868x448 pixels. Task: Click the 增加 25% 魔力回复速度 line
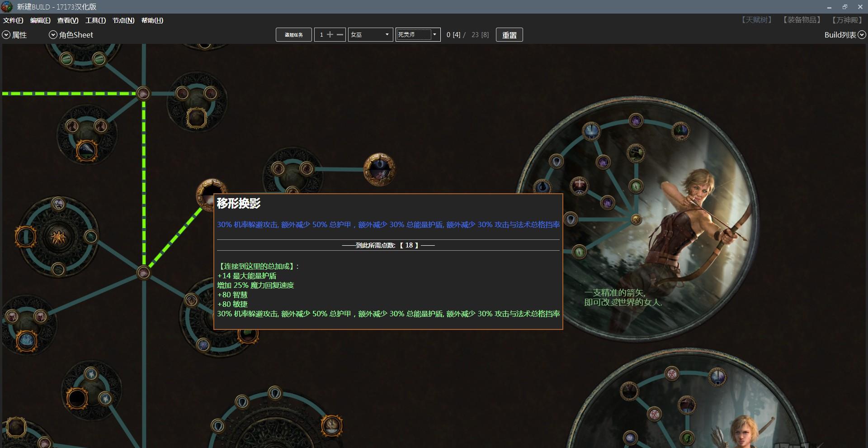pos(255,285)
